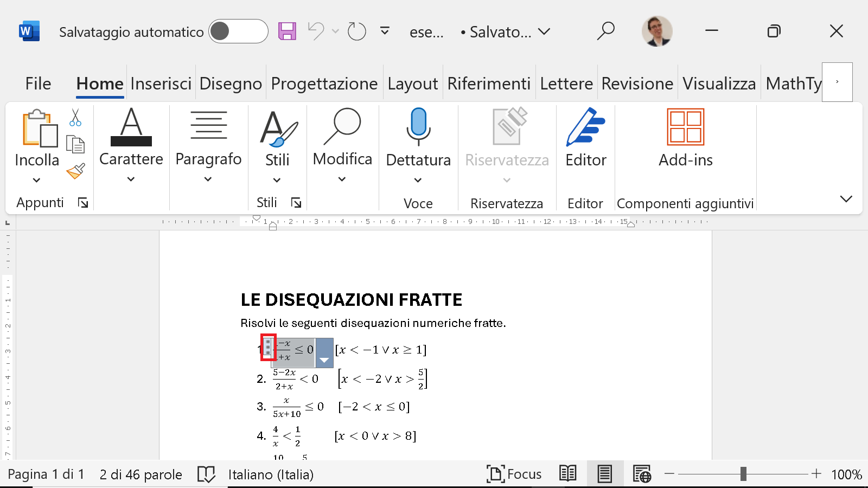Show more ribbon tabs with arrow
The image size is (868, 488).
click(x=837, y=82)
